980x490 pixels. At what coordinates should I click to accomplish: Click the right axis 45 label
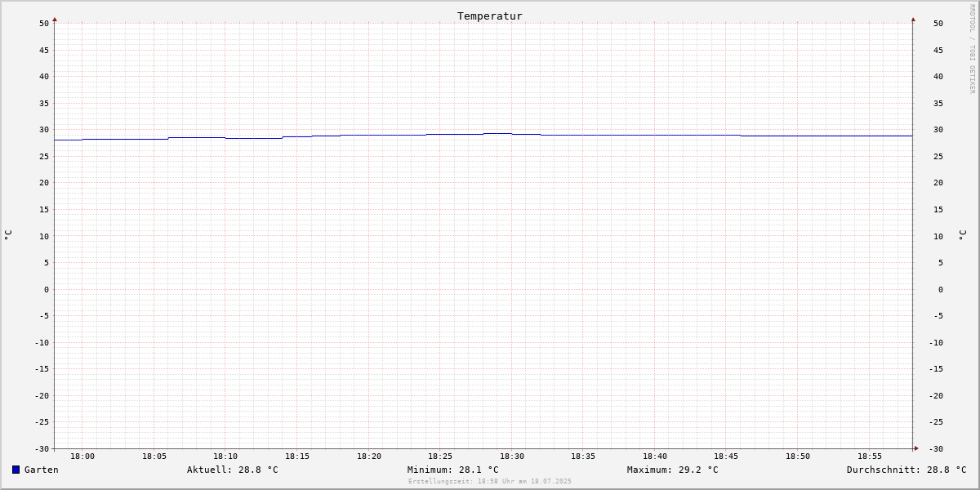click(x=938, y=50)
